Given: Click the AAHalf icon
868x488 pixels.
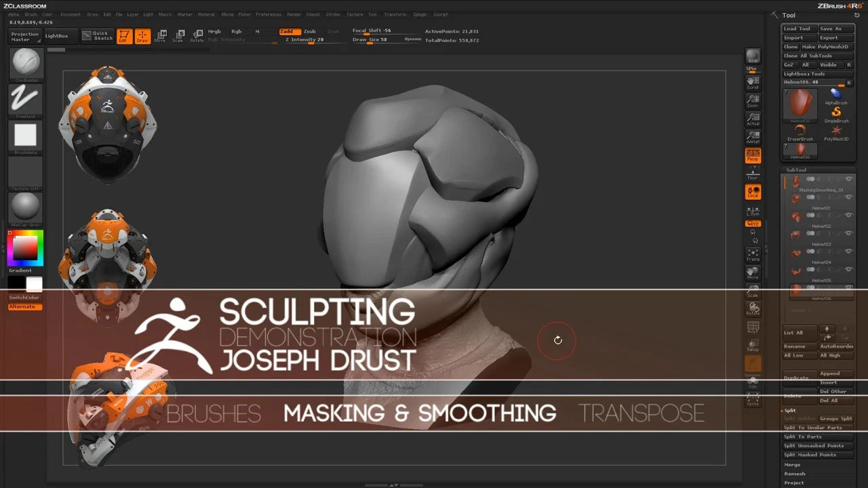Looking at the screenshot, I should (753, 137).
